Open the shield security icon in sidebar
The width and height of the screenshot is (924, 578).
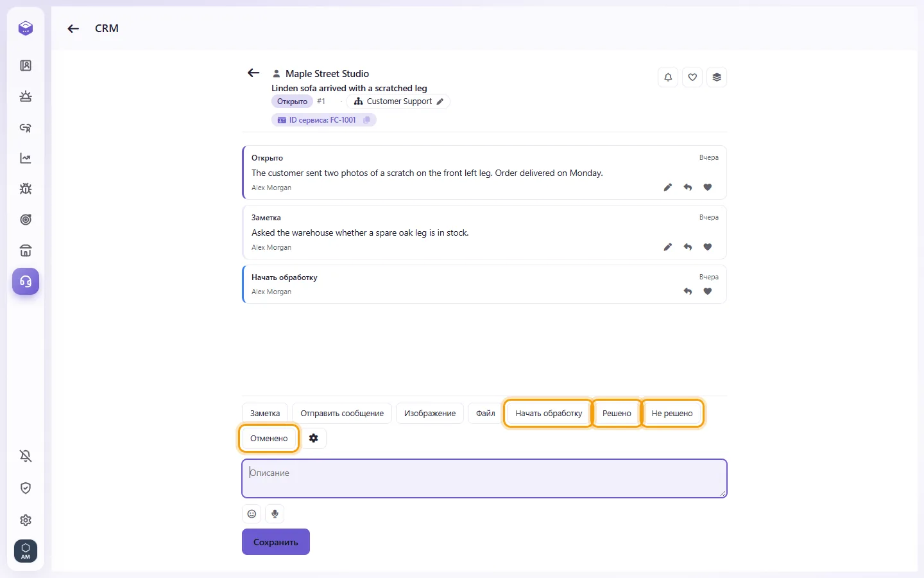click(26, 488)
